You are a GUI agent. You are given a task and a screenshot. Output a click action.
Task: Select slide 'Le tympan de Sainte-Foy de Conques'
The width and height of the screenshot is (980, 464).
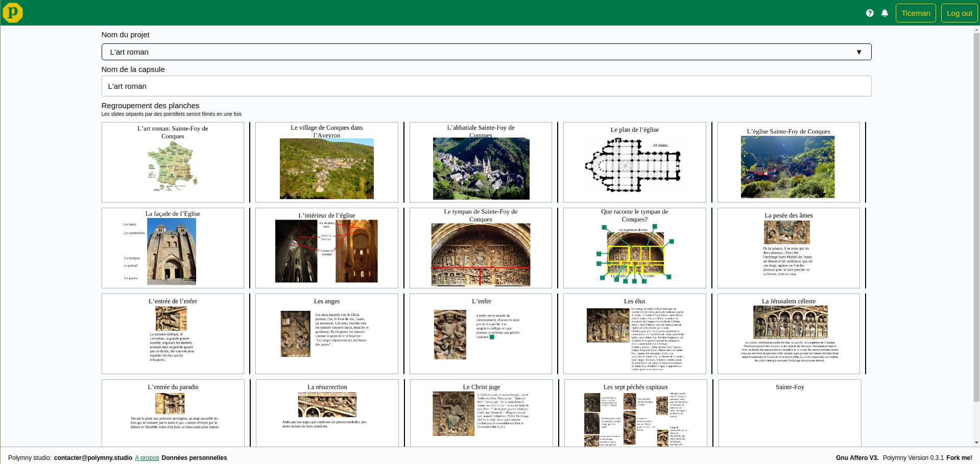(x=481, y=248)
